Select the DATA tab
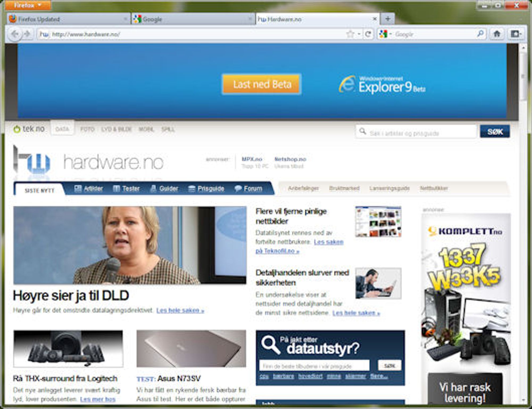Image resolution: width=532 pixels, height=409 pixels. [62, 129]
